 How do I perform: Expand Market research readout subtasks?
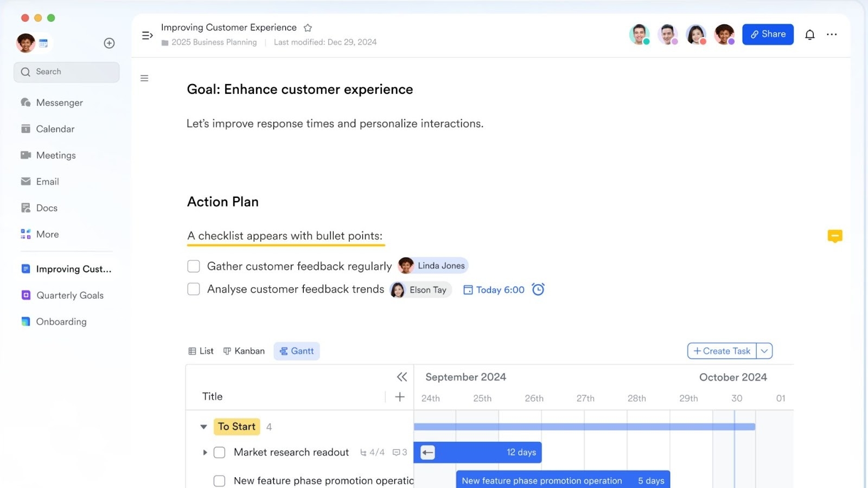point(205,452)
